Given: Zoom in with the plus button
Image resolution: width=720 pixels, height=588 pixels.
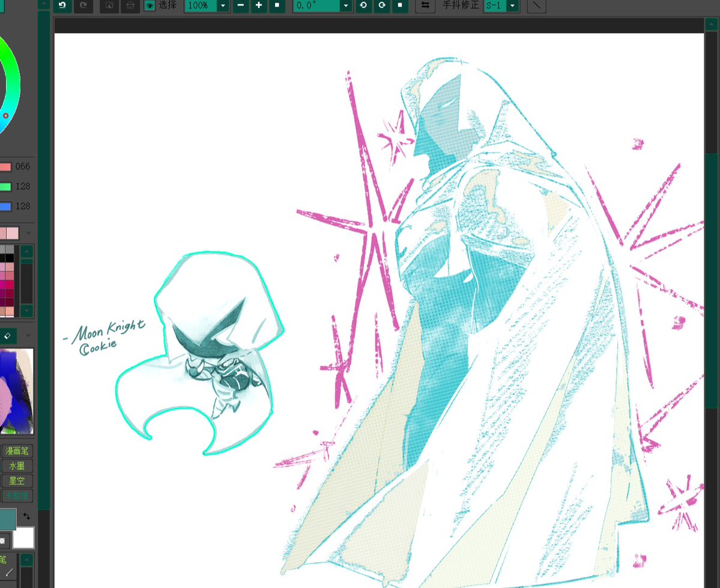Looking at the screenshot, I should [x=259, y=5].
